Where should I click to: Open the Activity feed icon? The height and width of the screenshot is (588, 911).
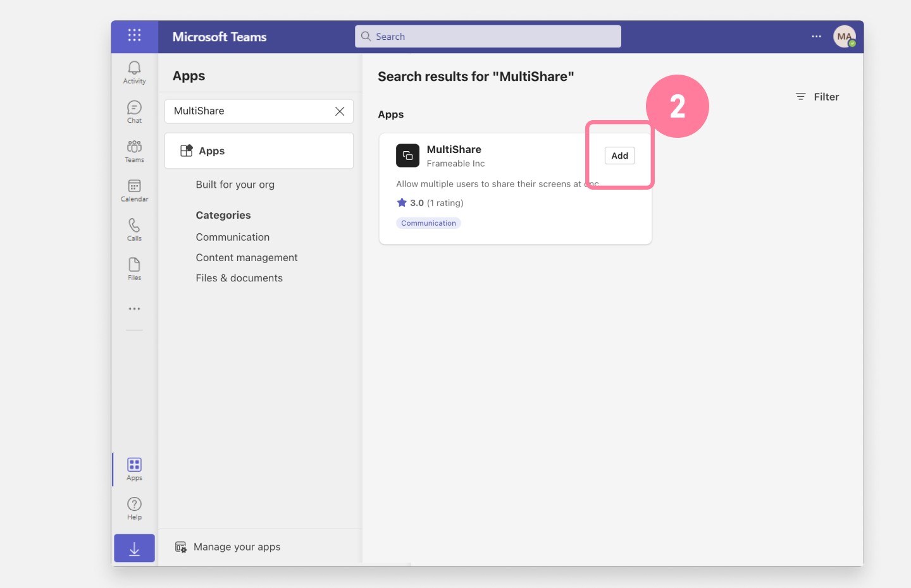[134, 71]
